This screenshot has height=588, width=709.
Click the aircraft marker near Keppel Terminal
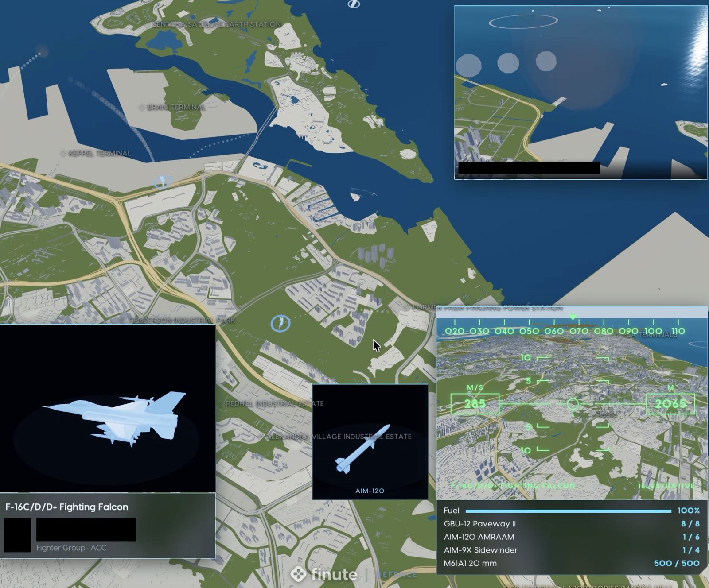coord(162,181)
